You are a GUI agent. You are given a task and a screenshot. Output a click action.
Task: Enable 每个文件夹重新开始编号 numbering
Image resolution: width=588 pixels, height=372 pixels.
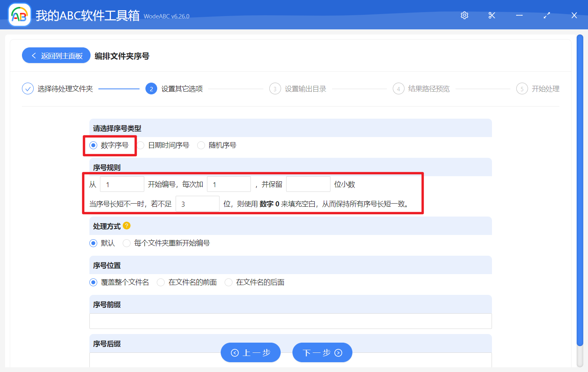pos(127,243)
